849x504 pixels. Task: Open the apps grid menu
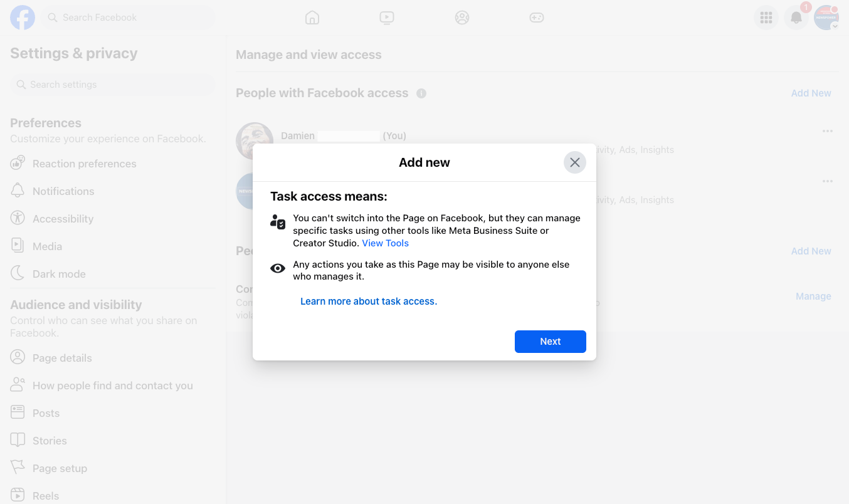pyautogui.click(x=766, y=18)
